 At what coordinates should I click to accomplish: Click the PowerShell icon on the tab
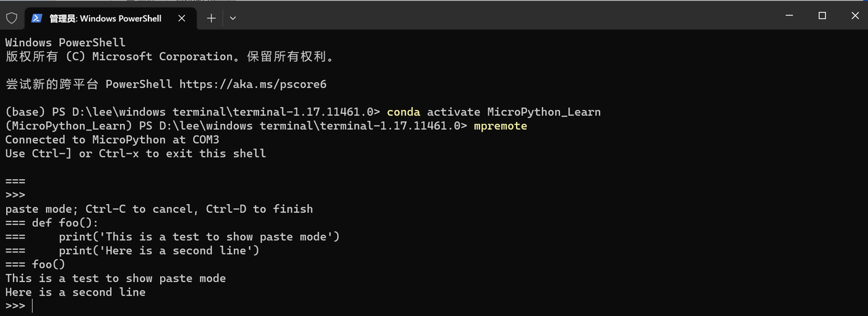(x=37, y=18)
